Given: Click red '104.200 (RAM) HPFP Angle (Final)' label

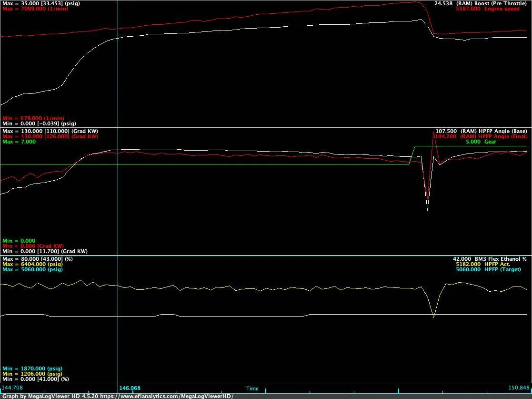Looking at the screenshot, I should [x=481, y=136].
